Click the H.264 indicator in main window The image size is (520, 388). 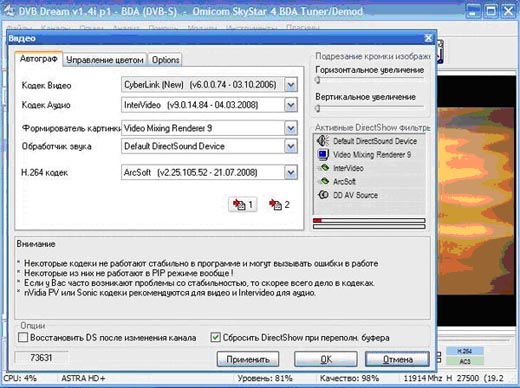tap(465, 351)
